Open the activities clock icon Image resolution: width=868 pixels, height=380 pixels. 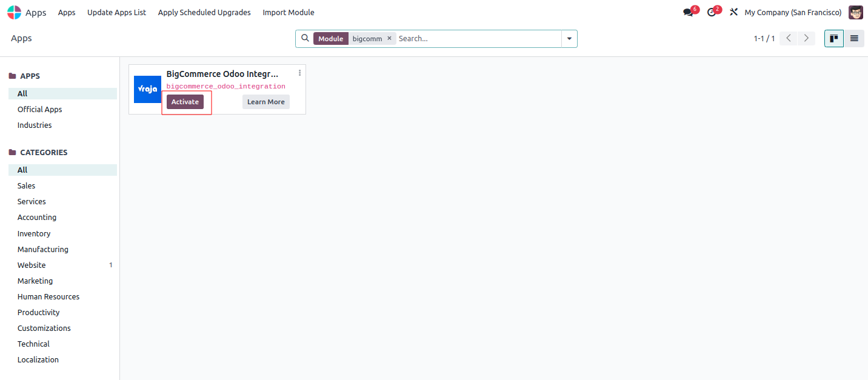[712, 12]
